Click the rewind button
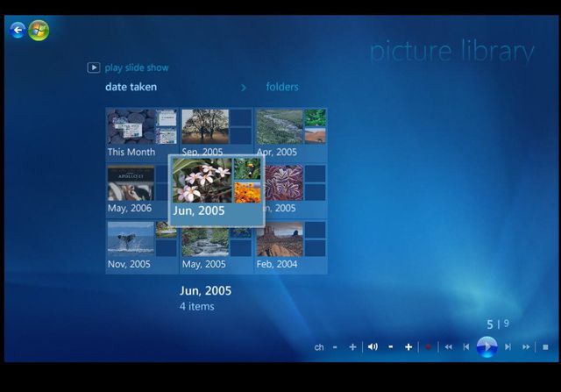Image resolution: width=561 pixels, height=392 pixels. [x=448, y=347]
